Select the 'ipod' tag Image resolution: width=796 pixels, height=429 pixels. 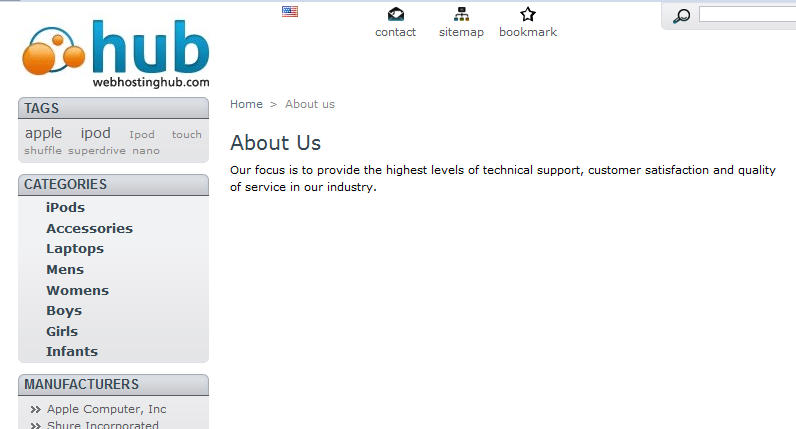pyautogui.click(x=96, y=134)
